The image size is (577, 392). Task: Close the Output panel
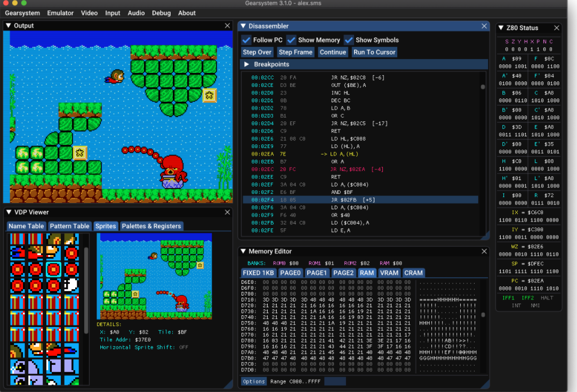coord(227,26)
